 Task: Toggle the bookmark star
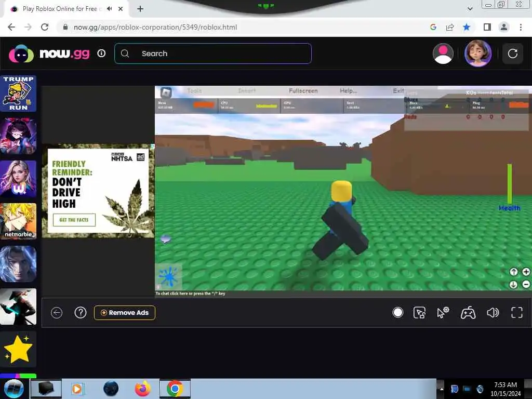[467, 27]
